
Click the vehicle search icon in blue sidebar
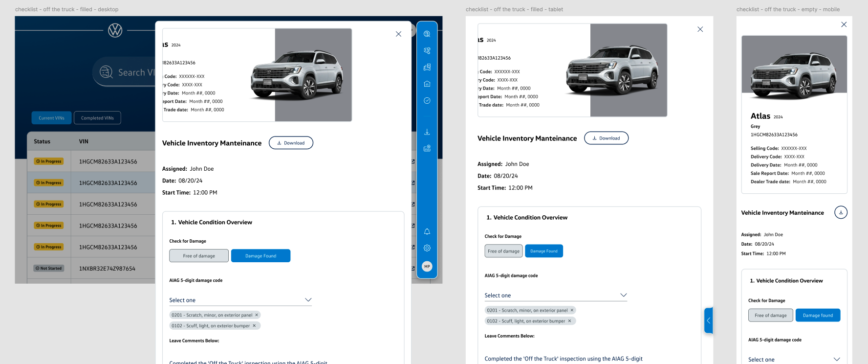coord(427,34)
